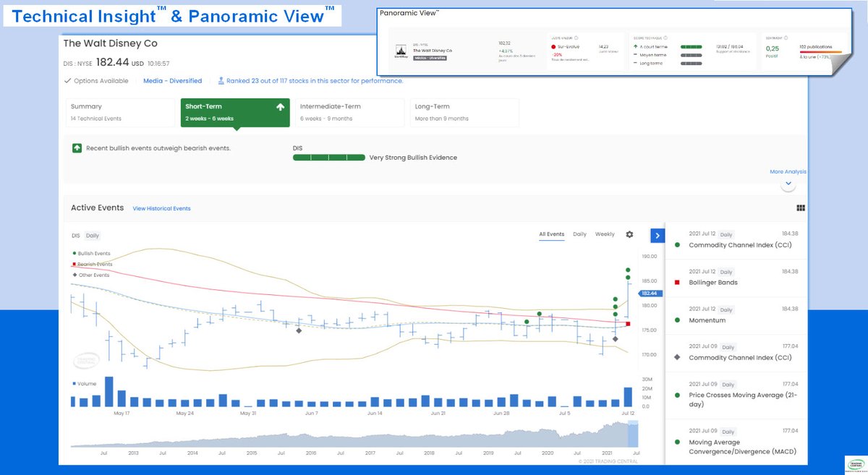Click Score Technique info icon in Panoramic View
The height and width of the screenshot is (475, 868).
pos(664,38)
